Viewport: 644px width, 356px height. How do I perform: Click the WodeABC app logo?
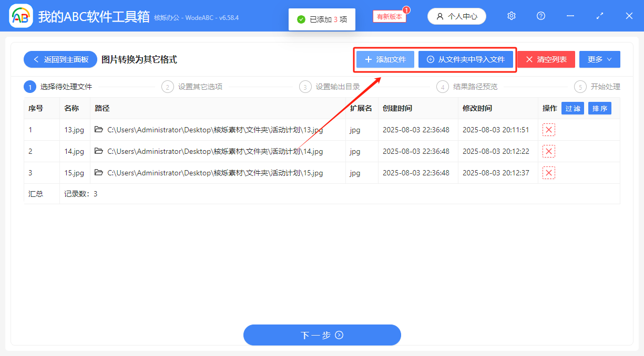pos(20,16)
